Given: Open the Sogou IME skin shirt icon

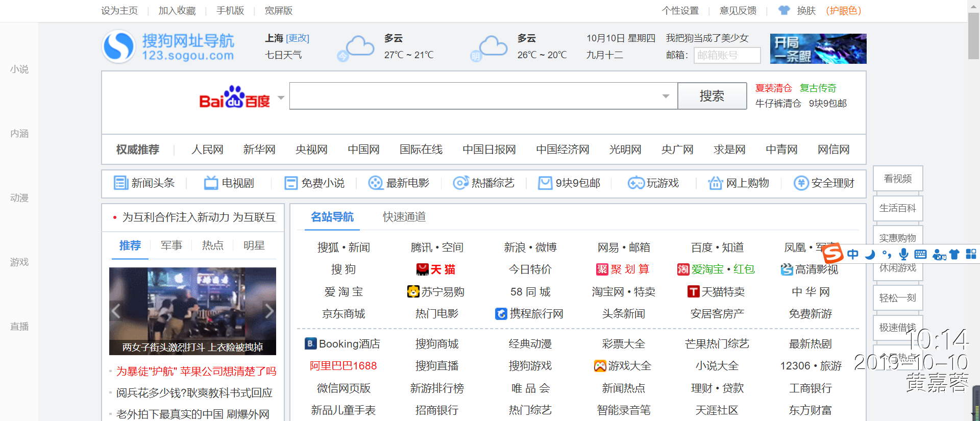Looking at the screenshot, I should [x=954, y=254].
